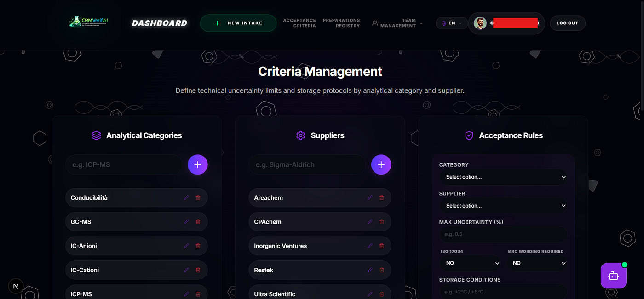The width and height of the screenshot is (644, 299).
Task: Delete the IC-Anioni category
Action: click(x=198, y=246)
